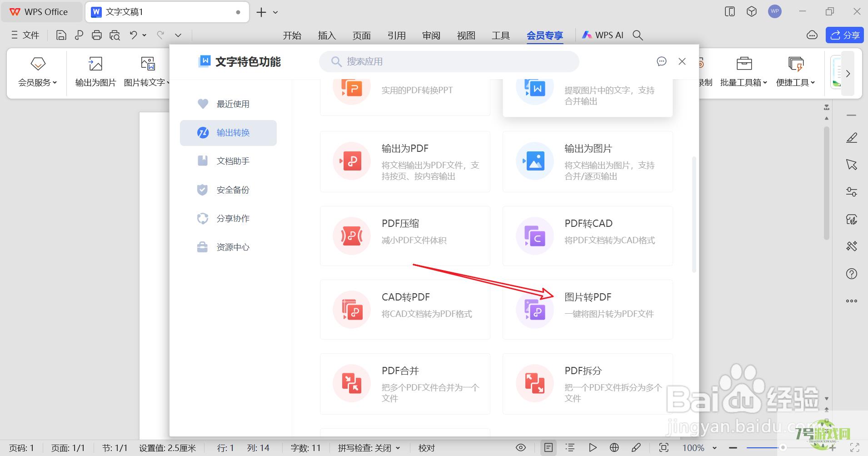Switch to web layout globe icon
Screen dimensions: 868x456
(614, 447)
